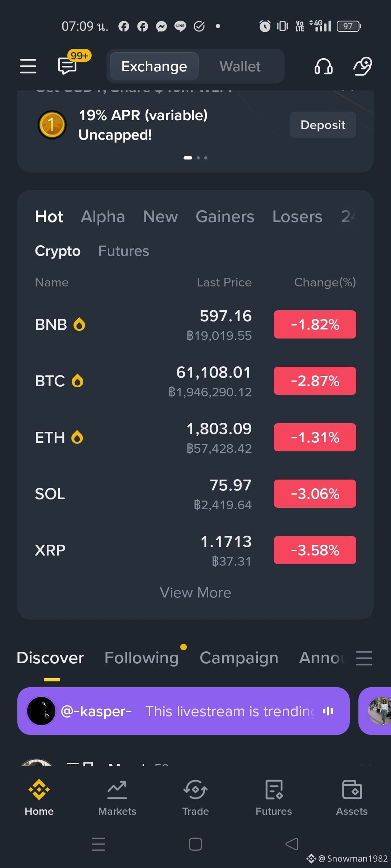Tap the Deposit button
The image size is (391, 868).
point(323,125)
